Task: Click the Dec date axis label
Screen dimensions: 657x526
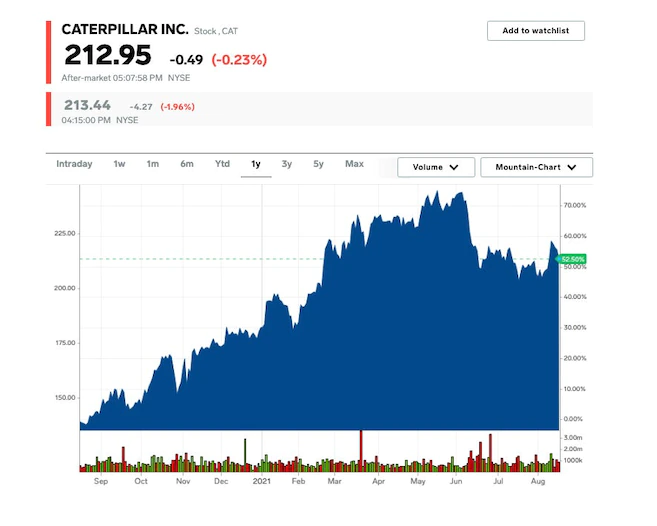Action: click(221, 481)
